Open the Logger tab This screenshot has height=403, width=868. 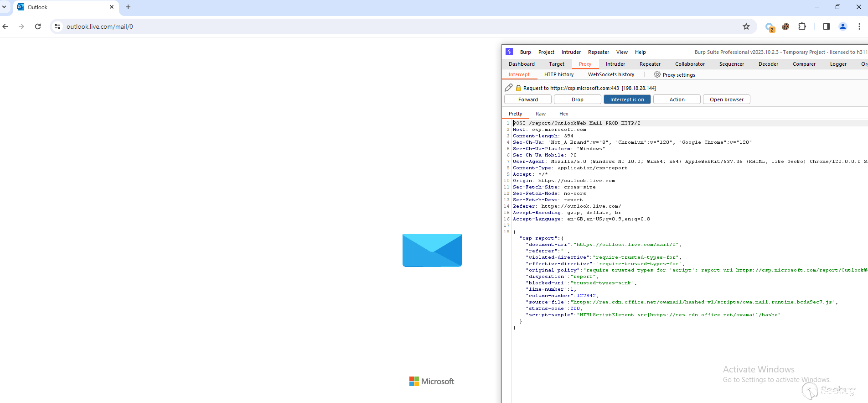[x=838, y=64]
